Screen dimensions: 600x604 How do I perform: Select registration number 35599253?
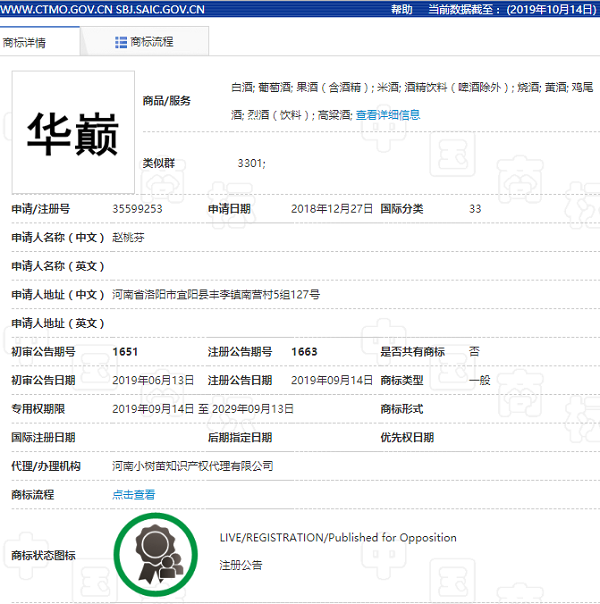coord(137,209)
